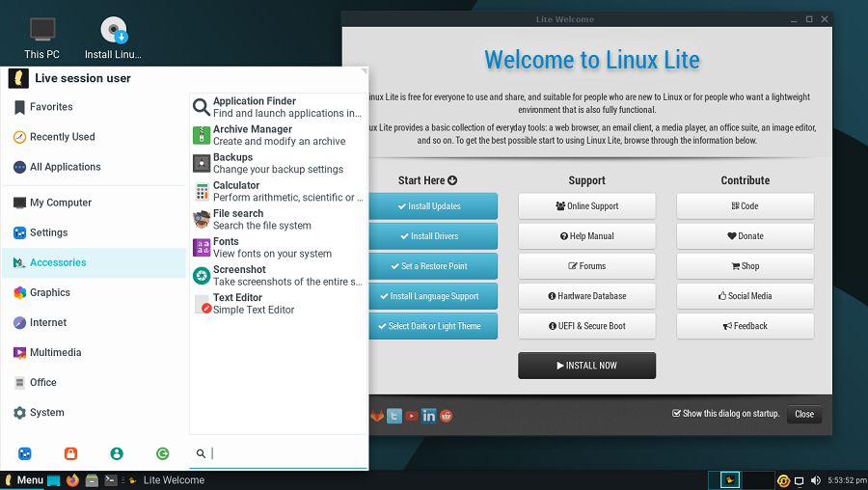
Task: Open UEFI & Secure Boot info
Action: click(586, 326)
